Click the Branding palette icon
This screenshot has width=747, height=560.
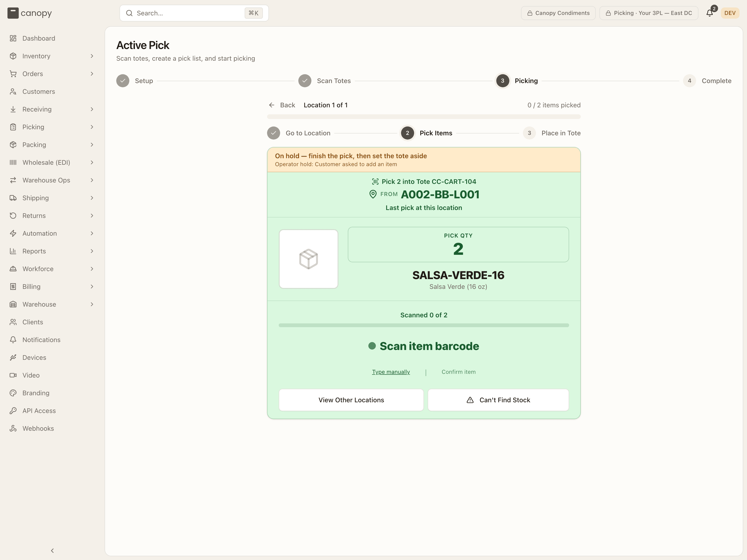click(x=13, y=393)
